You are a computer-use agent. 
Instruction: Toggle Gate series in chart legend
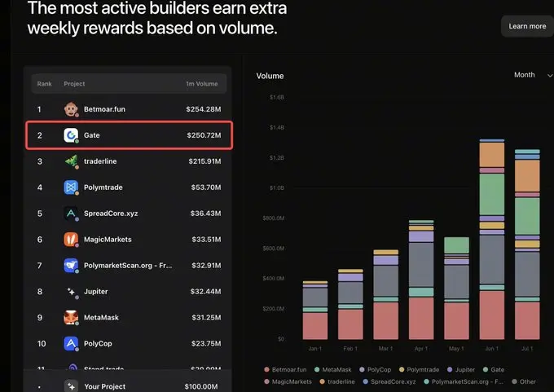coord(494,370)
